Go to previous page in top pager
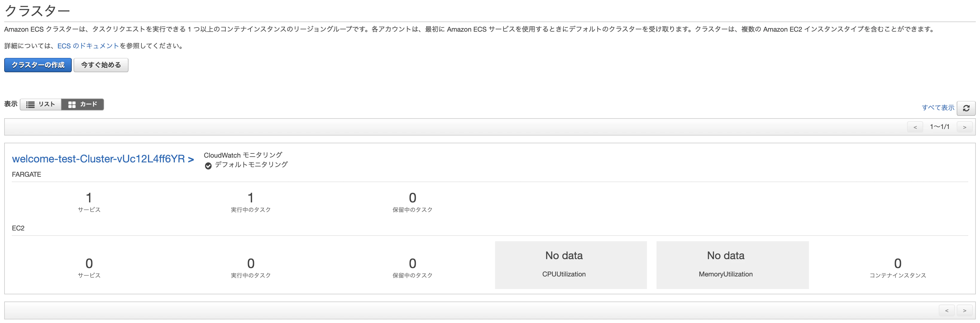980x323 pixels. point(915,127)
